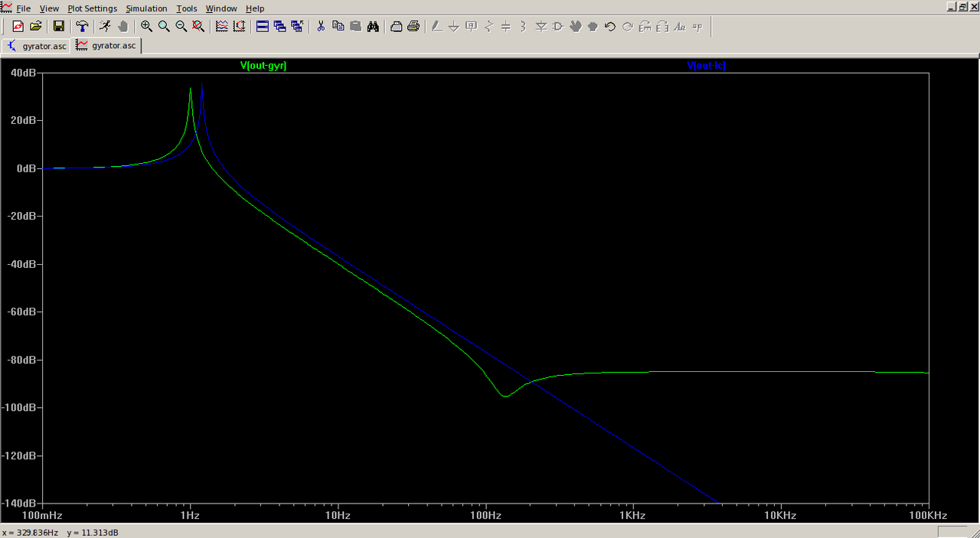The height and width of the screenshot is (538, 980).
Task: Click the 100mHz frequency axis label
Action: (x=43, y=515)
